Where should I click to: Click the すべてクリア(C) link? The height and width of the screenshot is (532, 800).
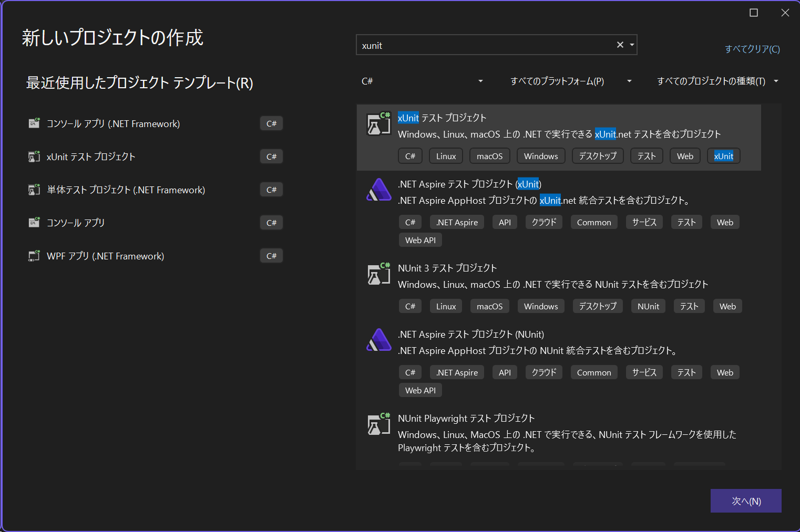click(752, 49)
